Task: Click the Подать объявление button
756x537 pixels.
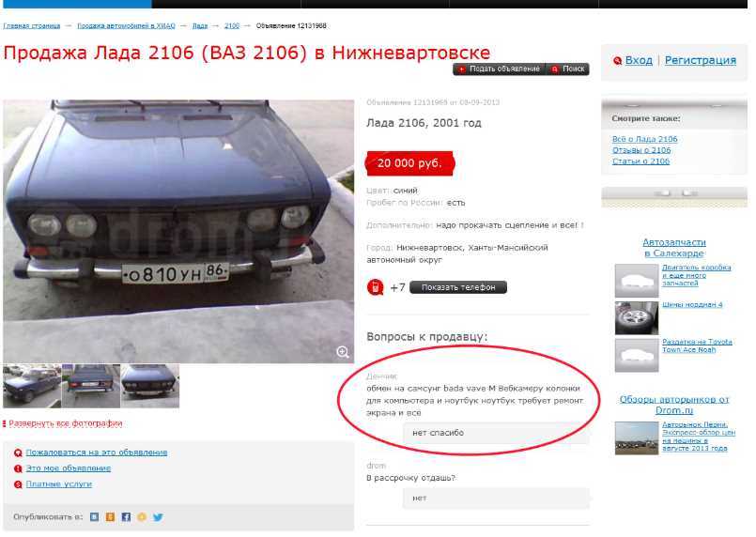Action: [x=499, y=69]
